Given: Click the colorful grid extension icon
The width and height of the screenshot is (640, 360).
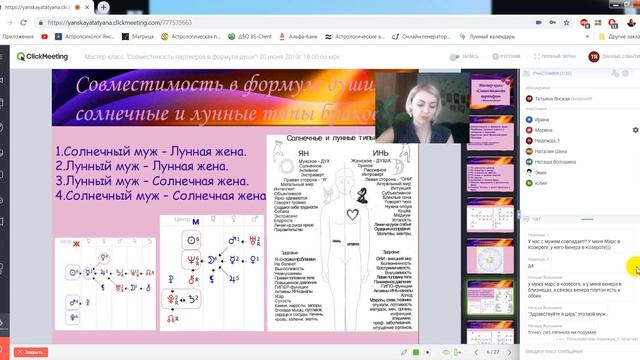Looking at the screenshot, I should point(598,23).
